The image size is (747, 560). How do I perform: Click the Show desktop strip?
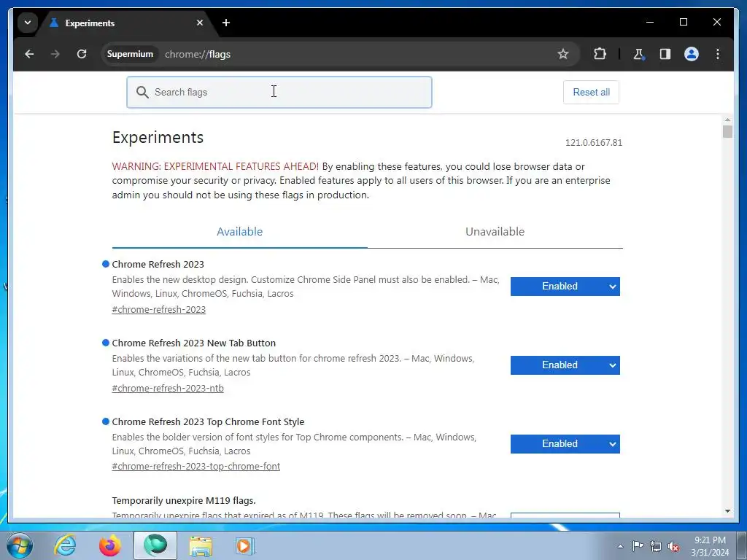tap(742, 545)
